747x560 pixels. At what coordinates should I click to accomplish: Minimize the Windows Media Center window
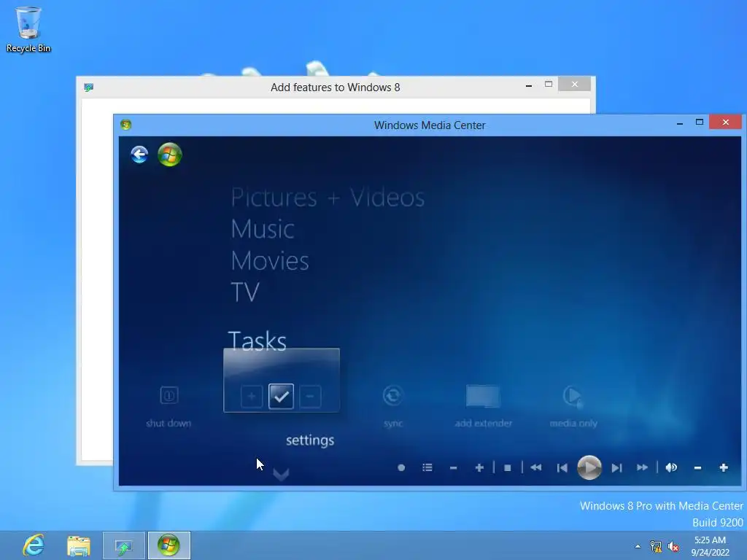(x=680, y=123)
